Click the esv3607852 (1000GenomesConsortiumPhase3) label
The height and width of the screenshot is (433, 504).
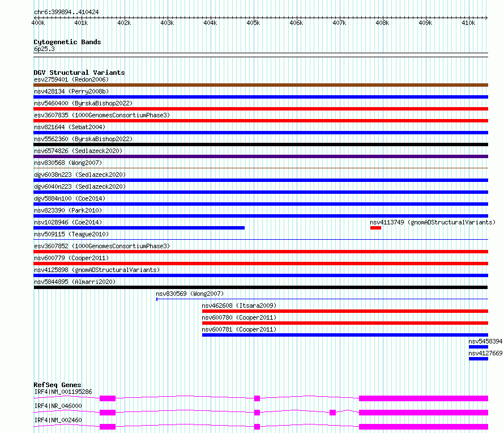click(x=102, y=246)
